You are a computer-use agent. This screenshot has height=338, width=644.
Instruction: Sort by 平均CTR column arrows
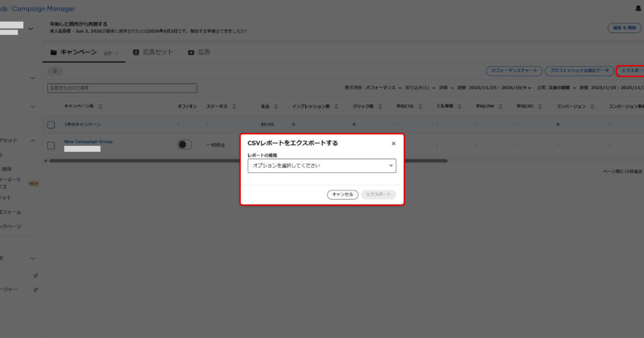[x=420, y=106]
